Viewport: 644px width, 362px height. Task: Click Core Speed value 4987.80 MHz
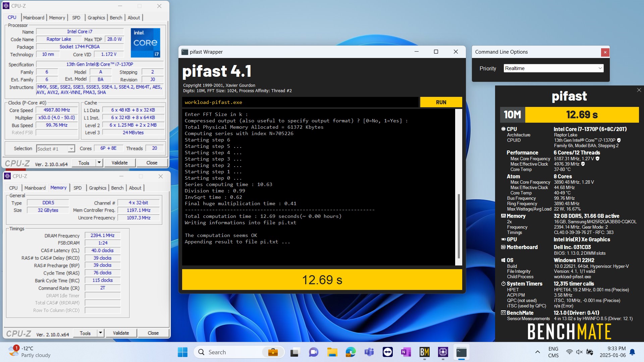click(57, 110)
